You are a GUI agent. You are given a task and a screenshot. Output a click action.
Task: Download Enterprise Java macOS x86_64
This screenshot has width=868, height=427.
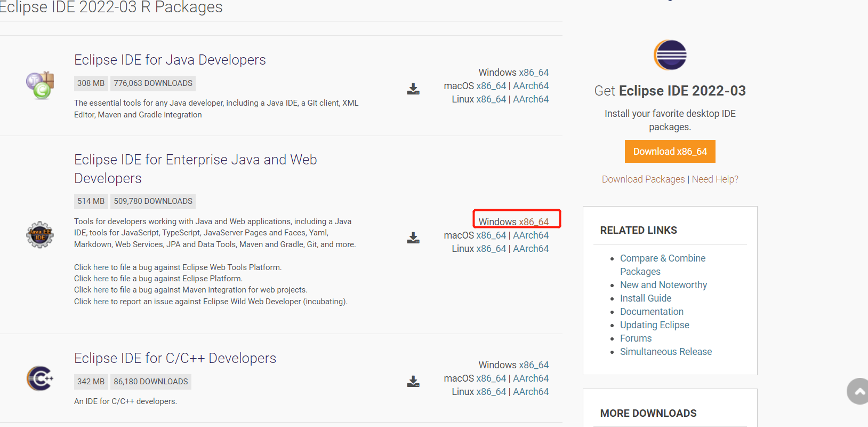[x=491, y=235]
